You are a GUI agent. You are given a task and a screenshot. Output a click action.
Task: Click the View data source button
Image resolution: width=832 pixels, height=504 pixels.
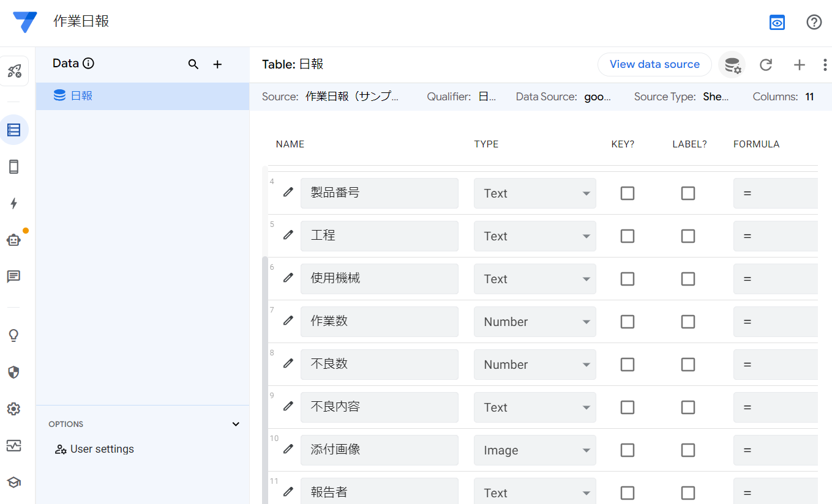654,64
